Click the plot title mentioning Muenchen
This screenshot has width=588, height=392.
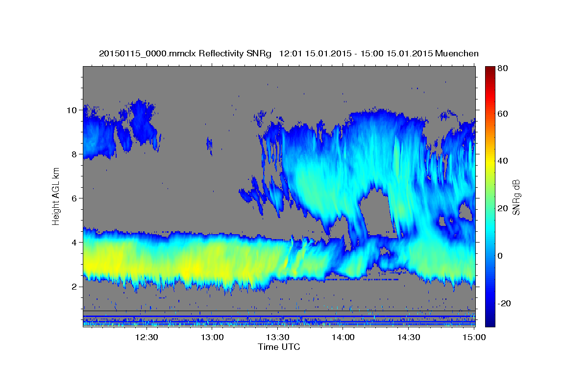click(289, 53)
